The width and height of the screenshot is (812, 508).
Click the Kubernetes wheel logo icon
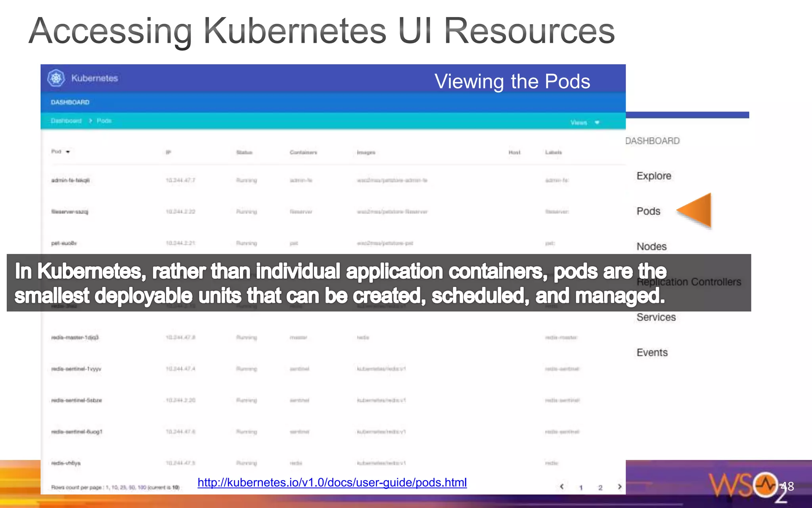(x=56, y=78)
